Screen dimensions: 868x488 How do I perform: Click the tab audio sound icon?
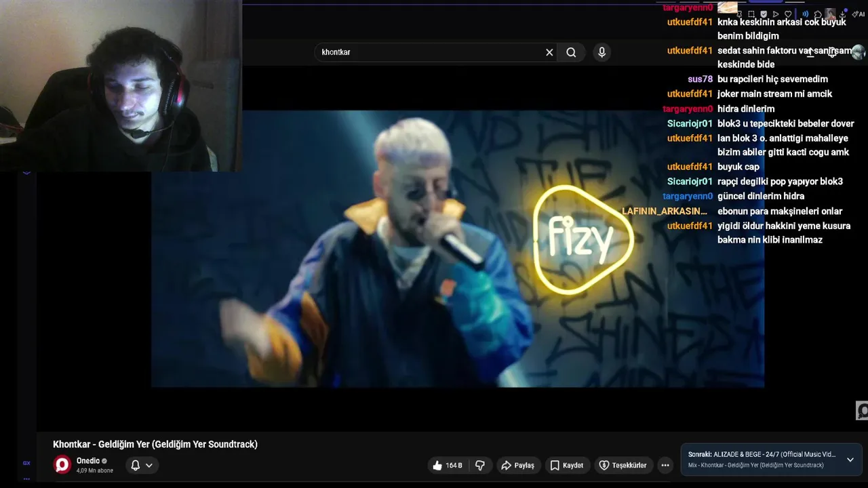(806, 14)
